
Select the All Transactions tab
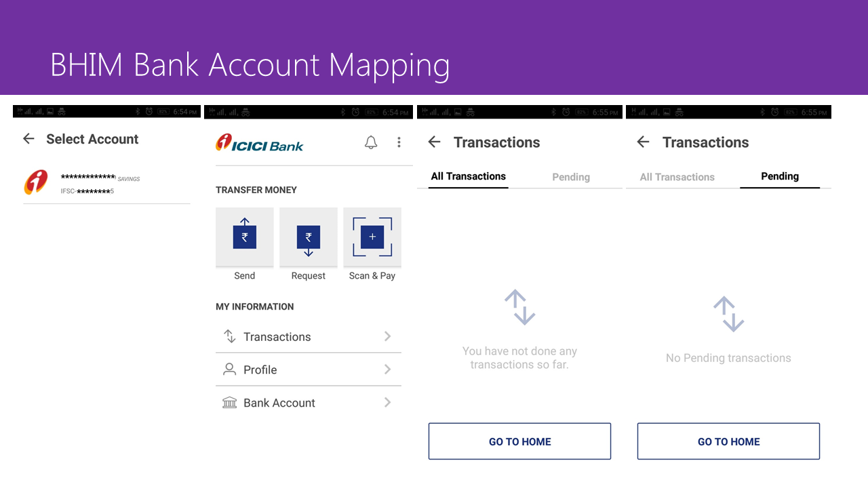tap(468, 176)
